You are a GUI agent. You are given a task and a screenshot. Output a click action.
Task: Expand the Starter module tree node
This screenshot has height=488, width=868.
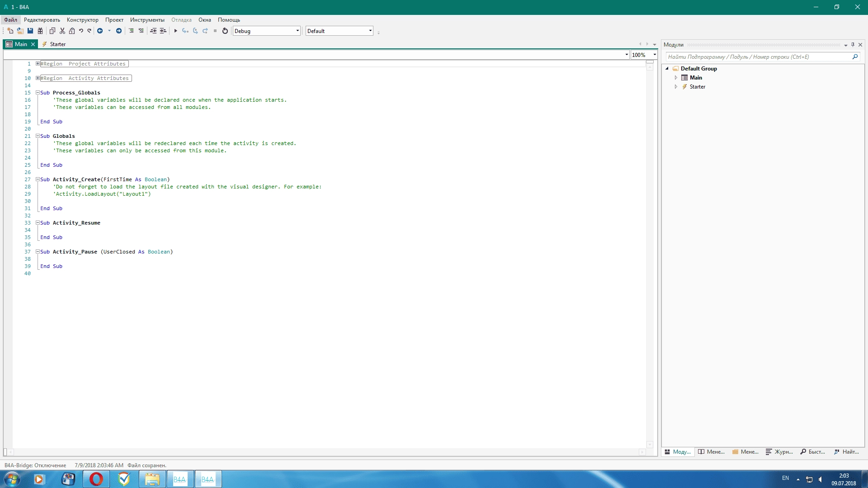[676, 87]
